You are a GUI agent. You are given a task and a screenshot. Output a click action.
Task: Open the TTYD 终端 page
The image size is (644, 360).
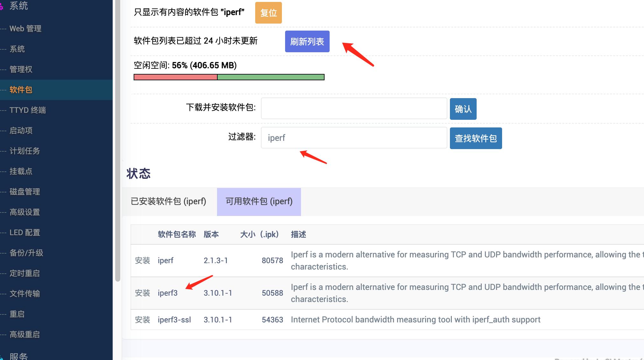click(27, 110)
